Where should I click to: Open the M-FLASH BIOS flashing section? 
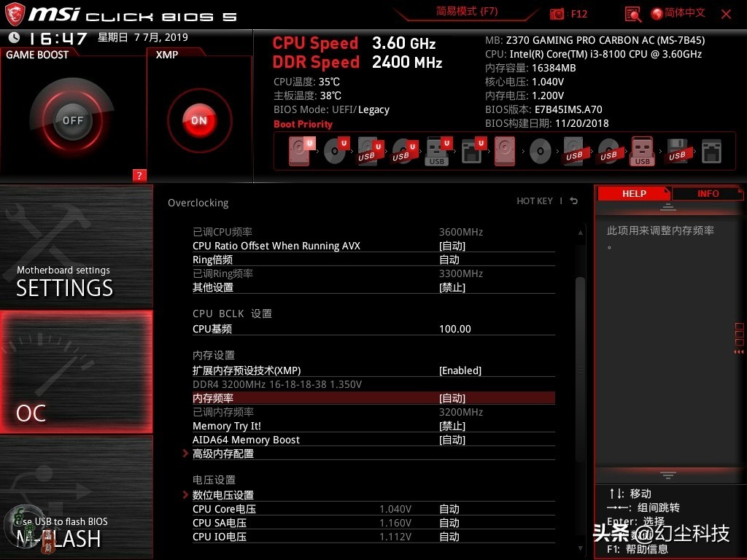(76, 497)
